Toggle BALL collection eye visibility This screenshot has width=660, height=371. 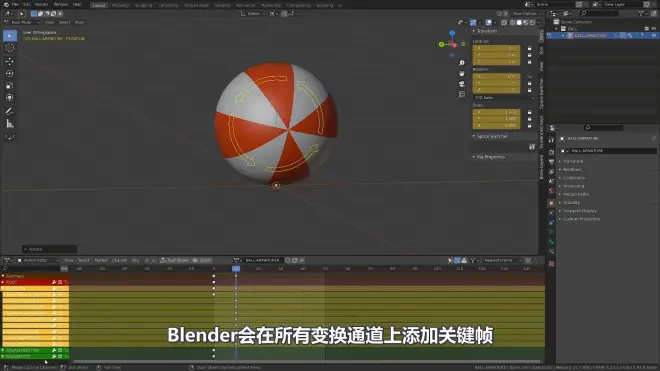[x=654, y=29]
